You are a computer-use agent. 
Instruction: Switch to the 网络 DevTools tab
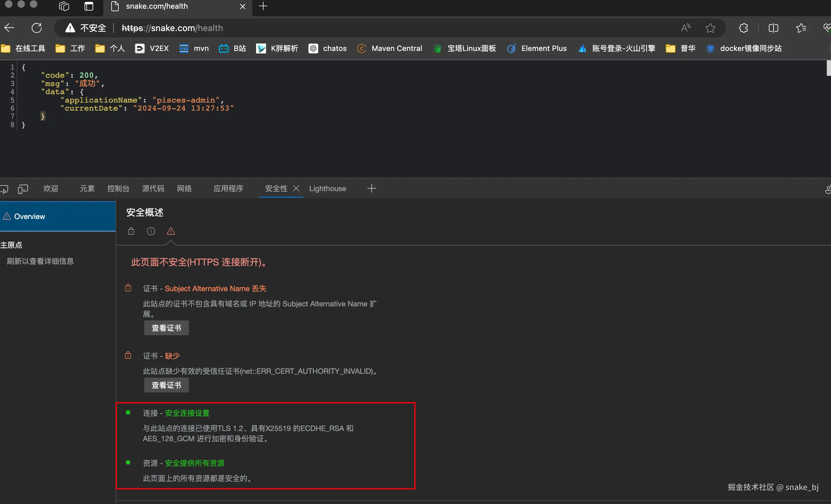tap(184, 189)
